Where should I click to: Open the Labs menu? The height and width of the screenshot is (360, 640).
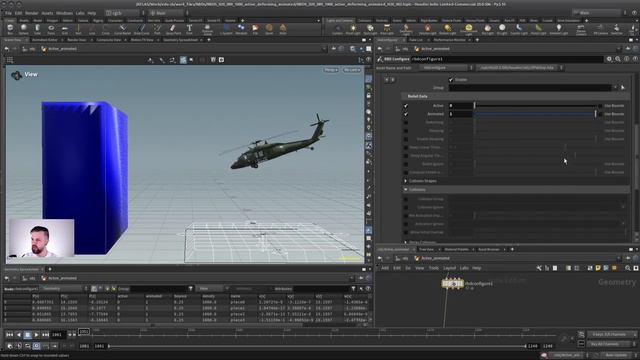80,13
